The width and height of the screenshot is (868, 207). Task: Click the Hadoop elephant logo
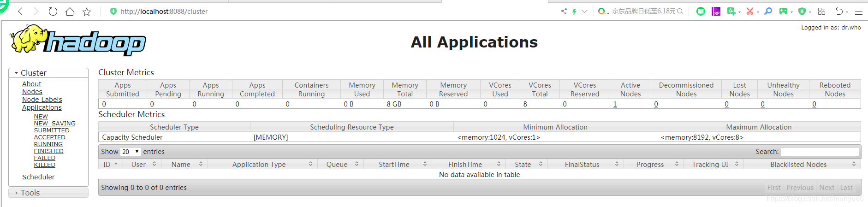click(x=77, y=41)
